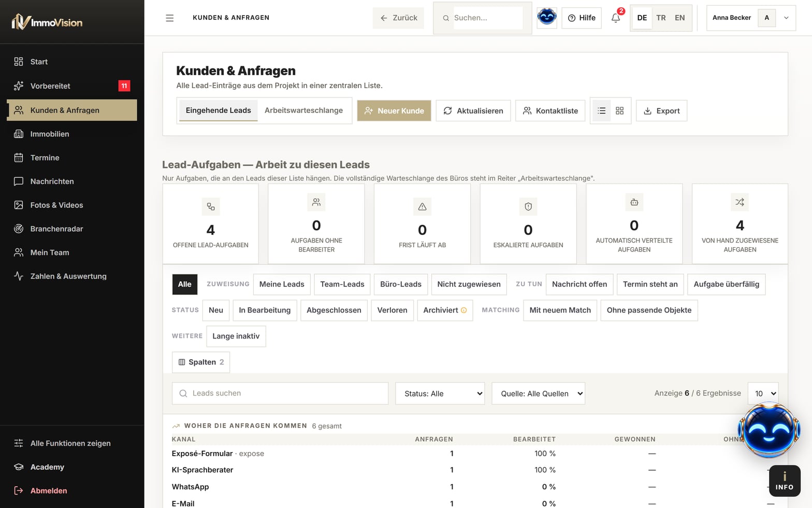Click the Neuer Kunde button
Image resolution: width=812 pixels, height=508 pixels.
coord(394,110)
